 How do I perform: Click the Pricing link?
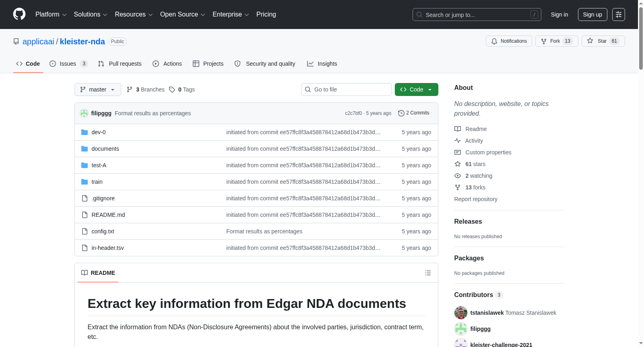point(266,15)
